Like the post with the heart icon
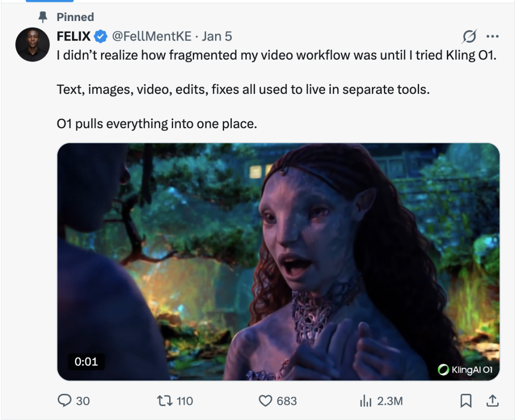Image resolution: width=515 pixels, height=420 pixels. click(266, 401)
